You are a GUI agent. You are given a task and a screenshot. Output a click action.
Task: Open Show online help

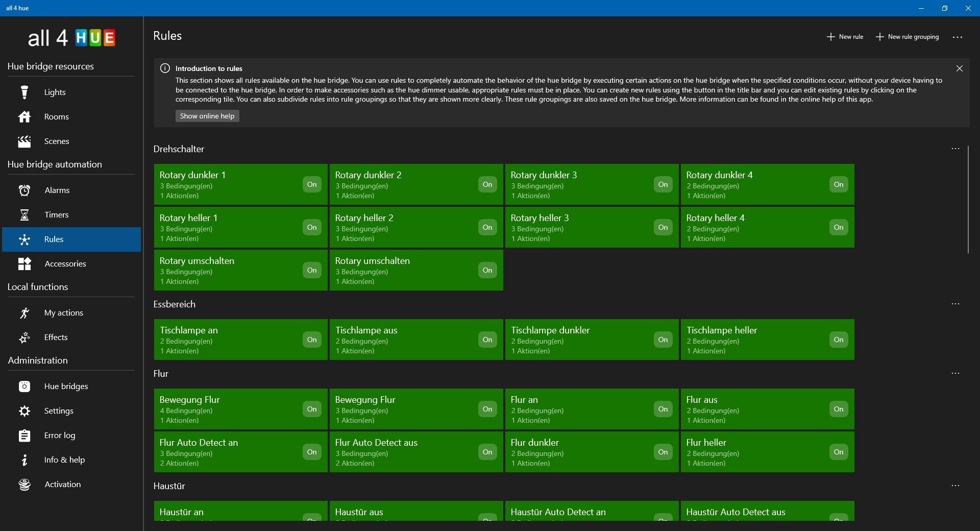point(207,116)
